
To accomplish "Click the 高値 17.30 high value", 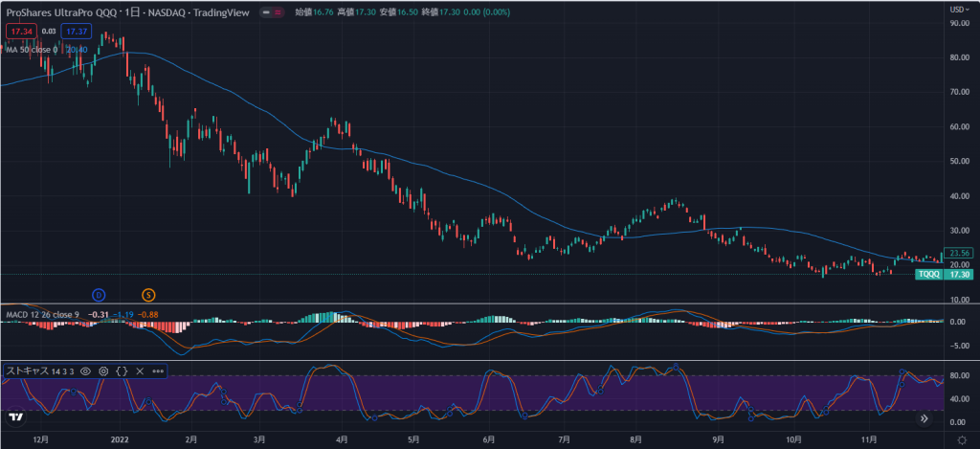I will 357,11.
